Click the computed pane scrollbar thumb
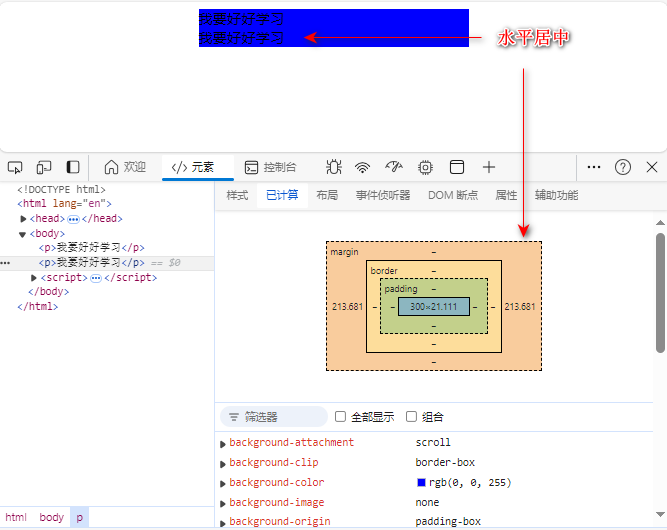Image resolution: width=667 pixels, height=530 pixels. click(660, 293)
